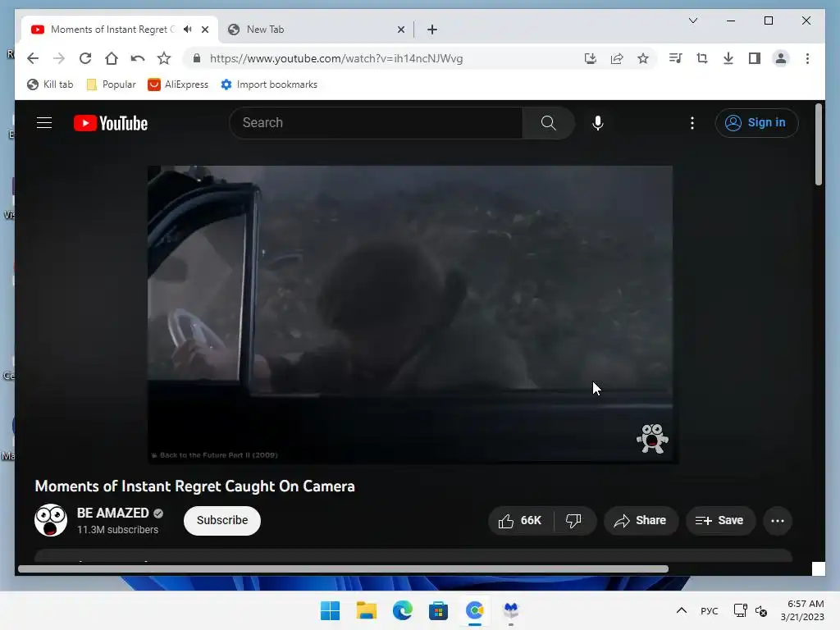Click the blue creature taskbar app icon
This screenshot has height=630, width=840.
point(511,609)
